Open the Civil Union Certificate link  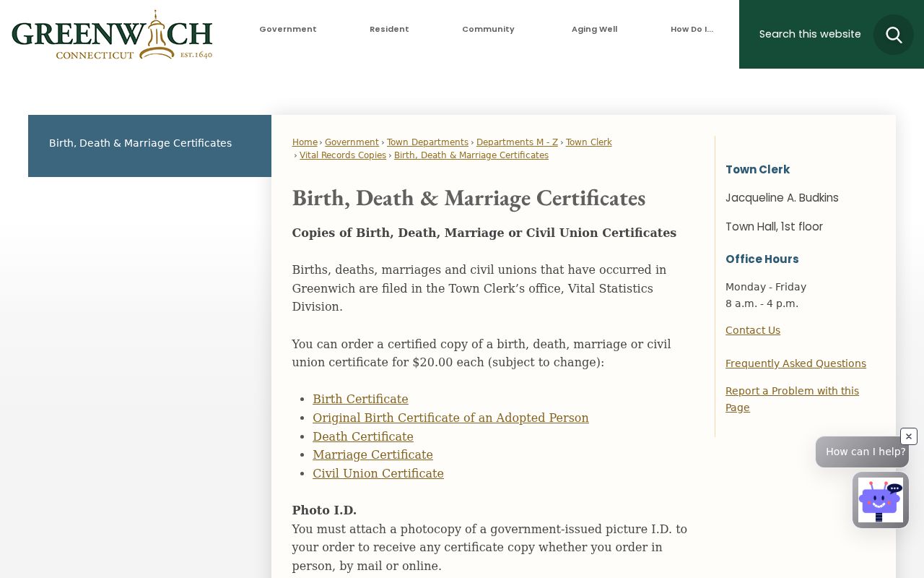tap(378, 473)
